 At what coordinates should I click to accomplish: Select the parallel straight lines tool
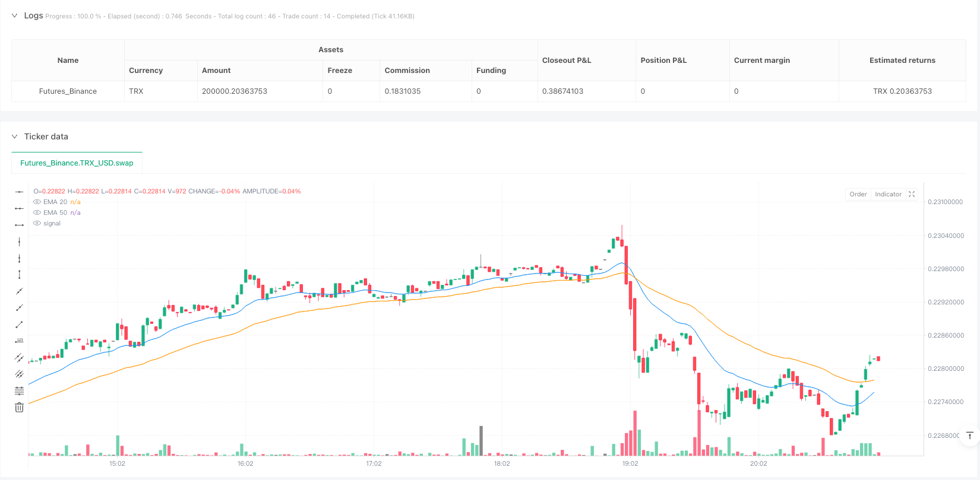[x=19, y=374]
